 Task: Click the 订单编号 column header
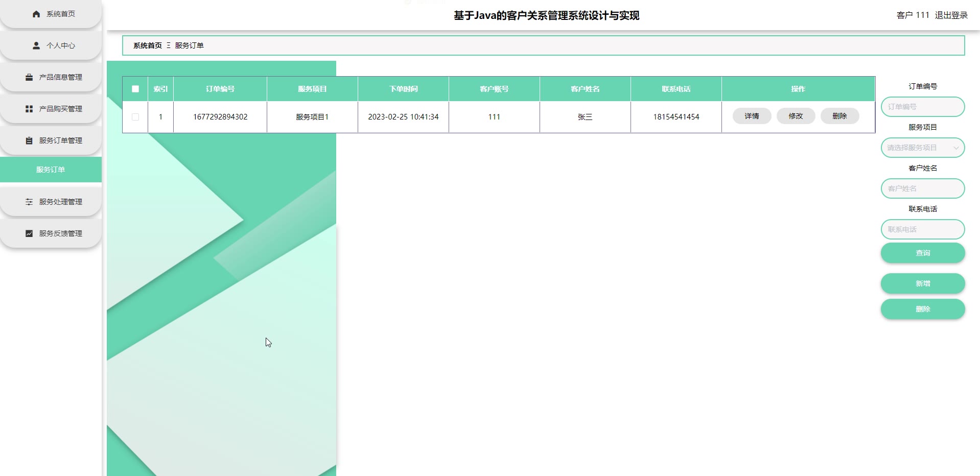[x=220, y=89]
